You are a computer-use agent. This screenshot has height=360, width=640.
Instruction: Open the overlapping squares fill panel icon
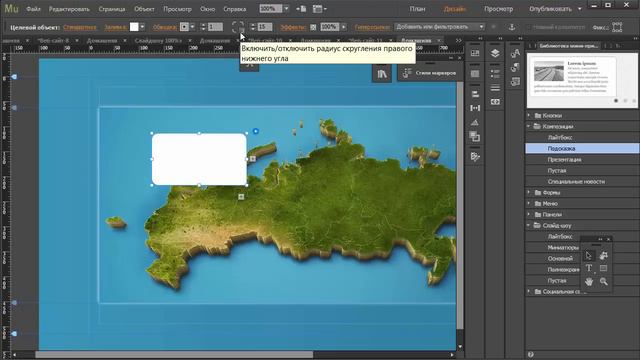click(x=475, y=136)
